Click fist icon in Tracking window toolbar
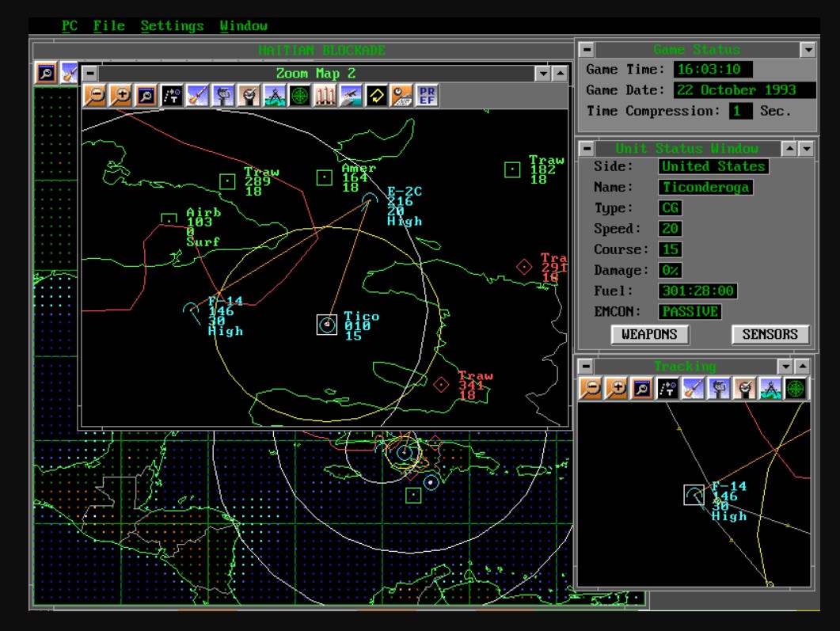The image size is (840, 631). [719, 389]
